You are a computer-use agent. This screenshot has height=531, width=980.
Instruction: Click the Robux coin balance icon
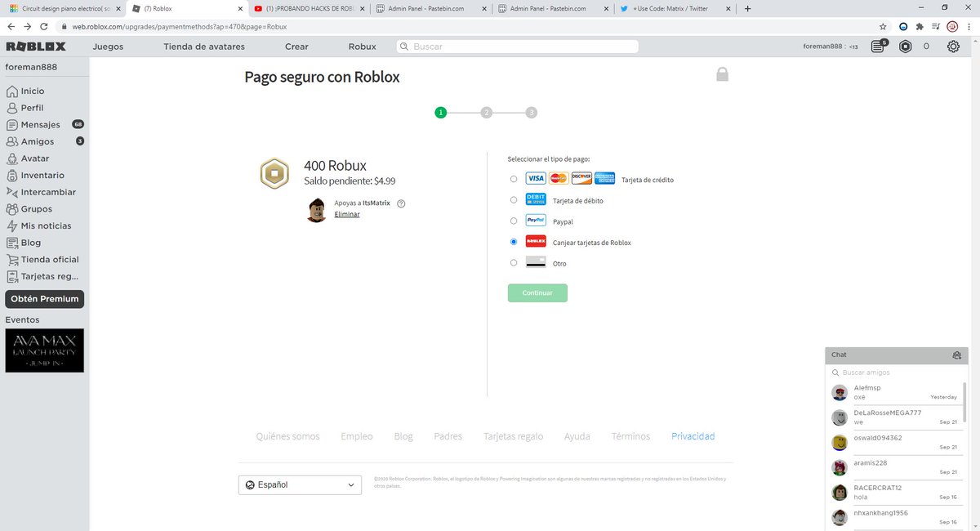[904, 47]
